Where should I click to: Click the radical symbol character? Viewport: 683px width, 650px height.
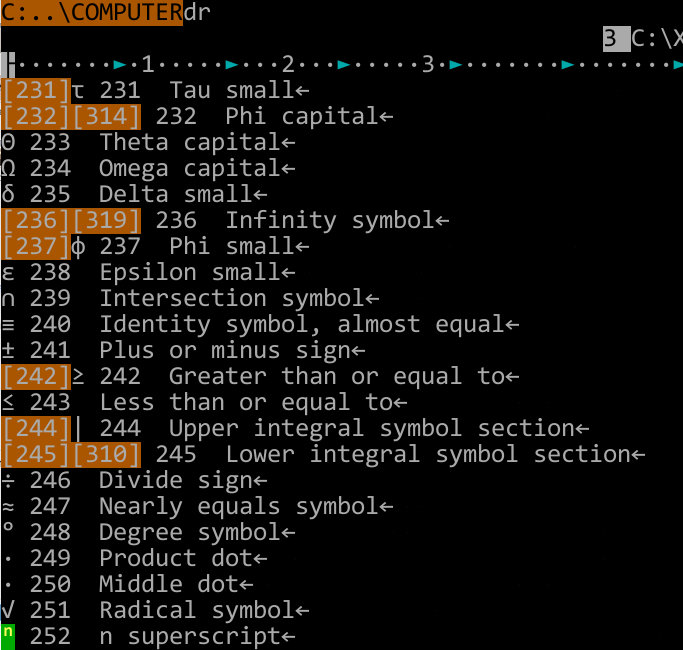tap(8, 610)
